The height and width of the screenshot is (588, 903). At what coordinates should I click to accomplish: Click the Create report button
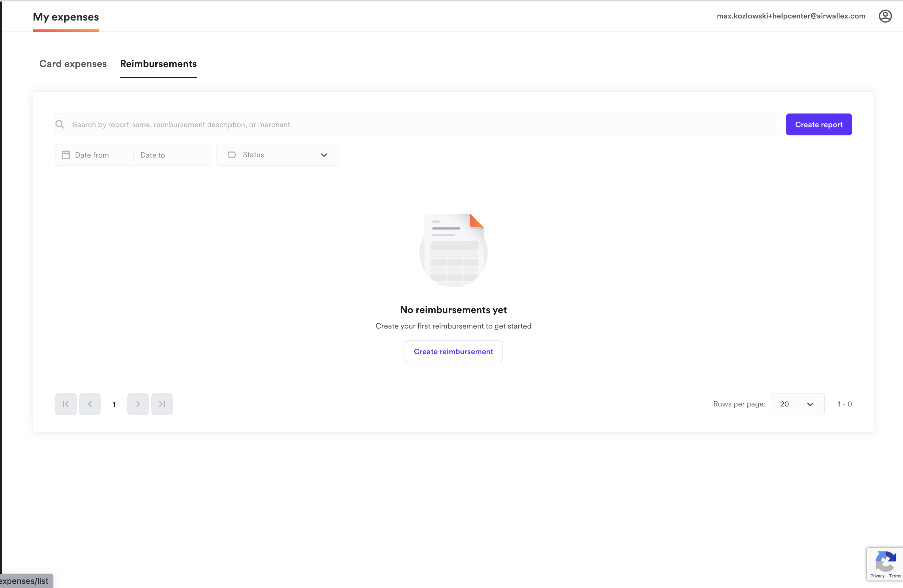pos(819,124)
